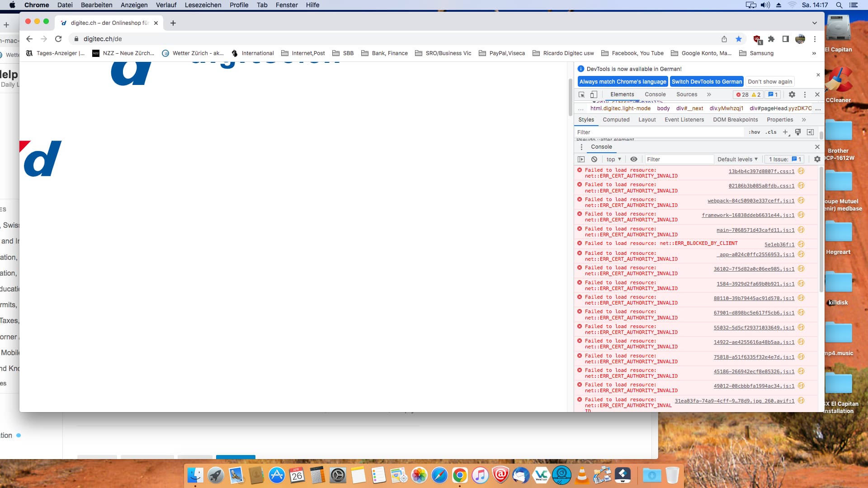Image resolution: width=868 pixels, height=488 pixels.
Task: Click the 1 Issue button in console
Action: coord(785,160)
